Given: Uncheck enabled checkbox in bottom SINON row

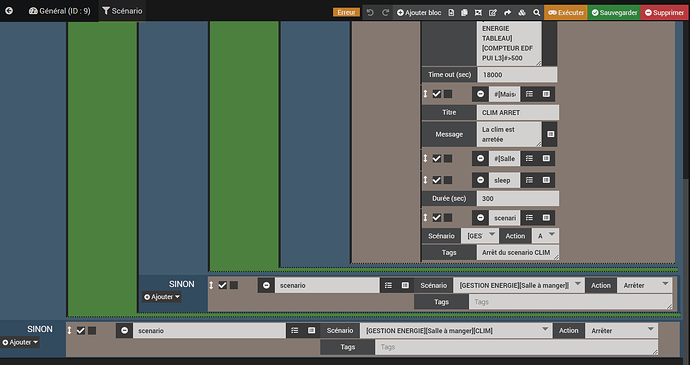Looking at the screenshot, I should point(81,330).
